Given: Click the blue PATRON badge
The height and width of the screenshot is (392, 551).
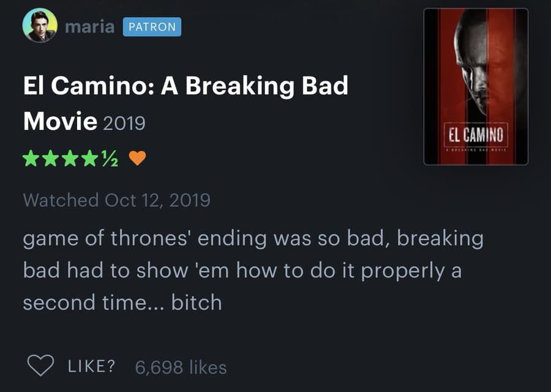Looking at the screenshot, I should (x=152, y=27).
